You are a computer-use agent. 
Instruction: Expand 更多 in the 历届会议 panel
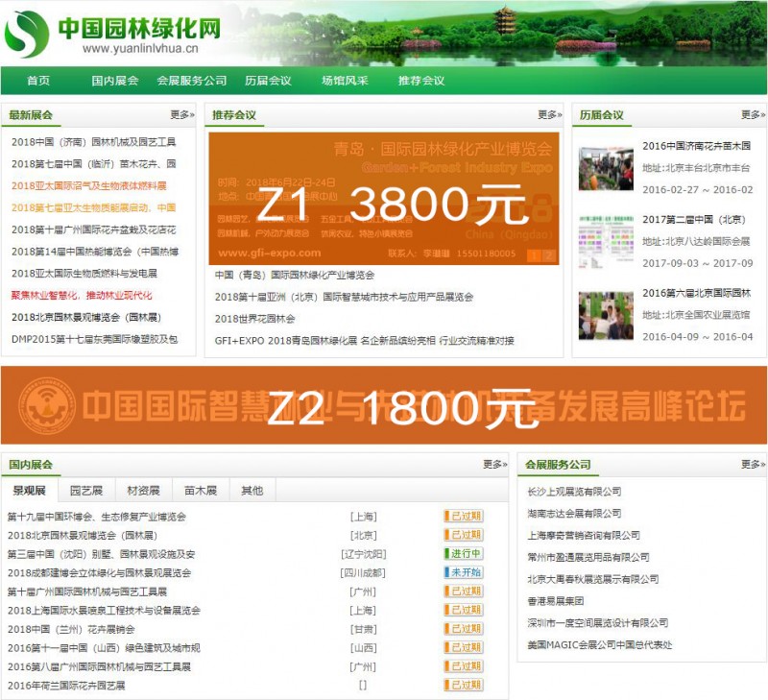click(752, 115)
